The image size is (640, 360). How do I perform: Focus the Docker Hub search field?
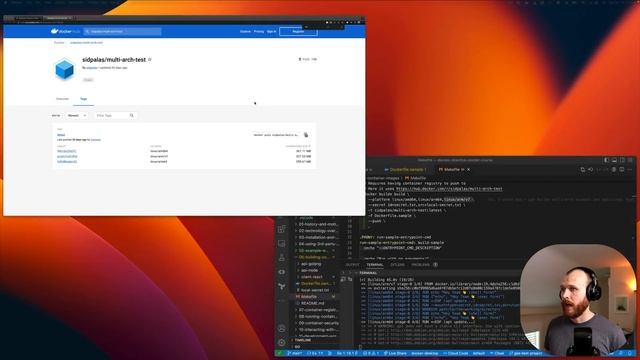[x=123, y=31]
